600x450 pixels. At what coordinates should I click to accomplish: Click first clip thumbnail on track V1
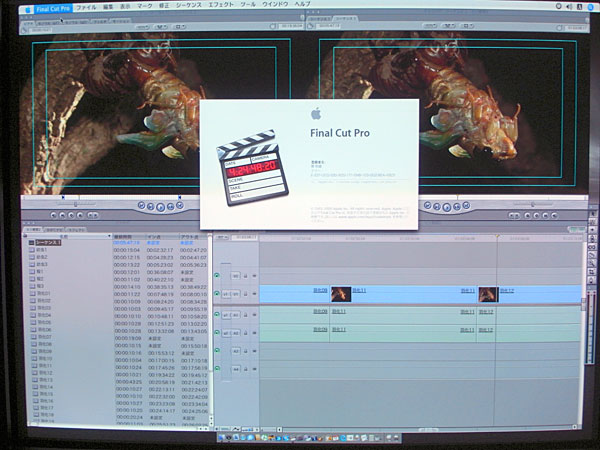coord(341,294)
